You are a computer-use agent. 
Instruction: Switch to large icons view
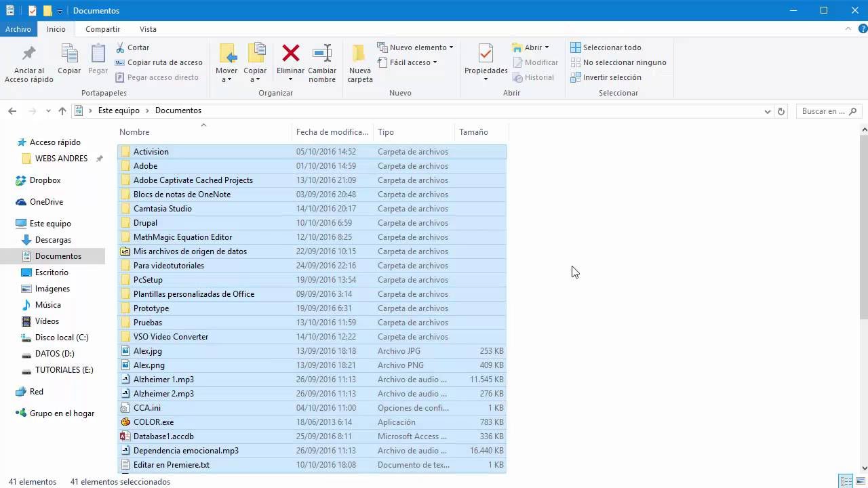click(x=859, y=481)
